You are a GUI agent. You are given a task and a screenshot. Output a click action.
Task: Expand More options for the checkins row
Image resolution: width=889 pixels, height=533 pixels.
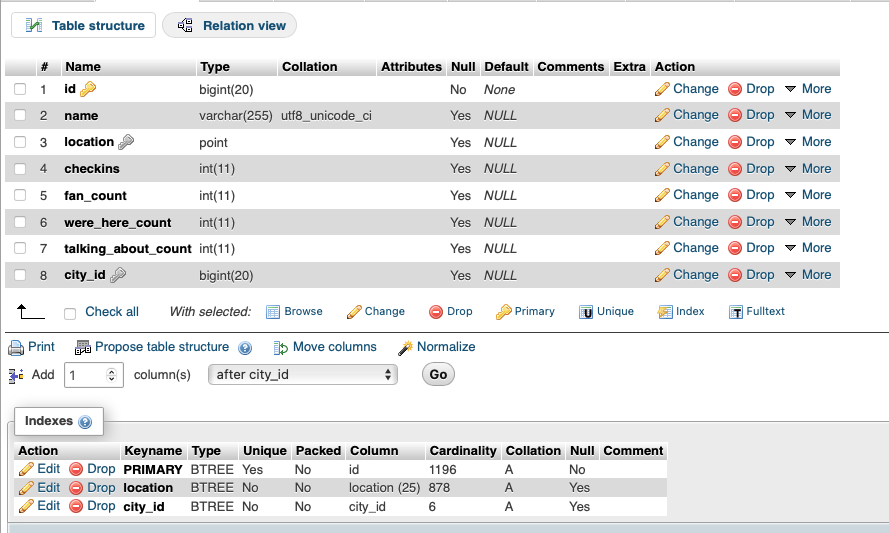point(808,169)
